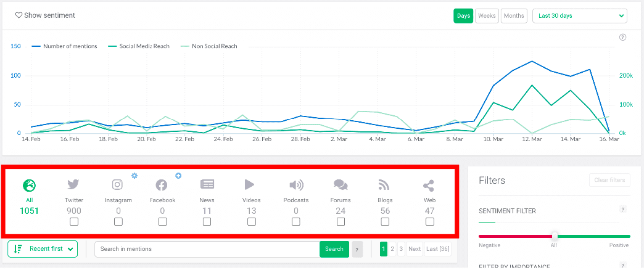Viewport: 644px width, 270px height.
Task: Check the Web source checkbox
Action: coord(429,221)
